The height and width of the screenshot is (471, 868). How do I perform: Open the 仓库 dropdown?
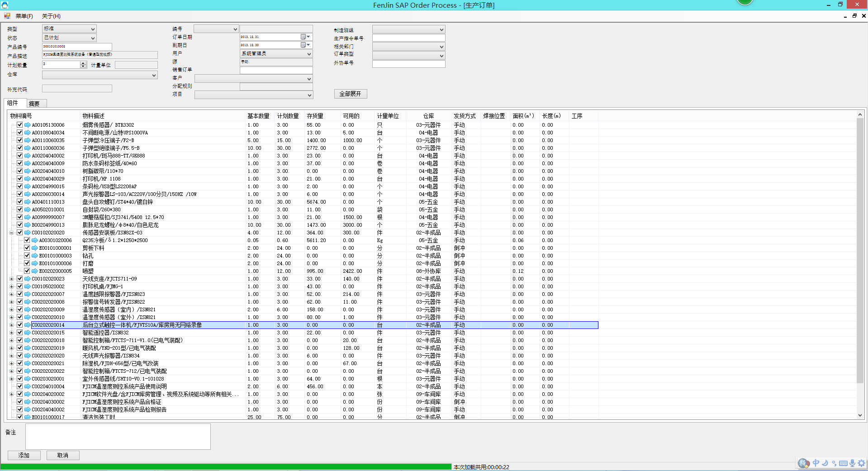click(100, 75)
